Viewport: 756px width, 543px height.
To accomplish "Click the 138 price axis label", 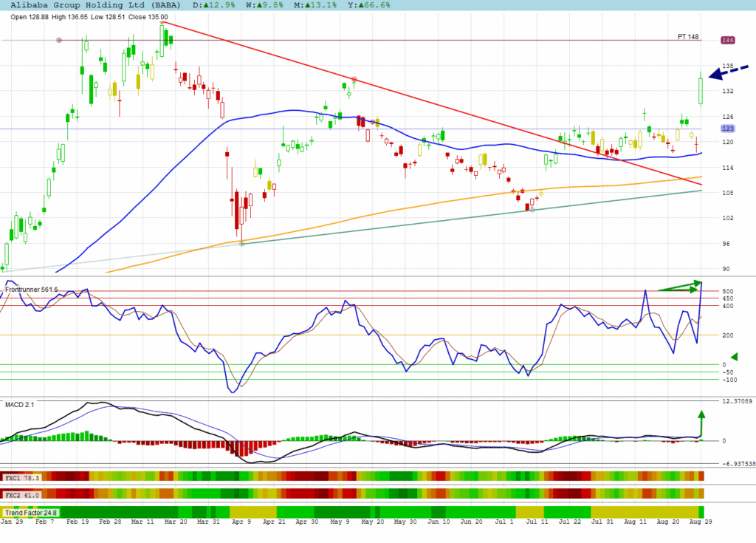I will (727, 66).
